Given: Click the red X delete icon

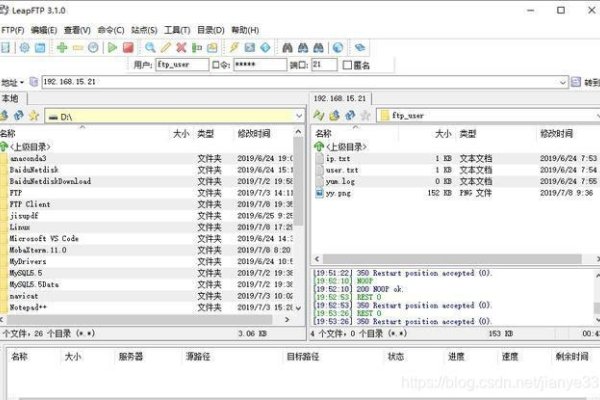Looking at the screenshot, I should [x=181, y=47].
